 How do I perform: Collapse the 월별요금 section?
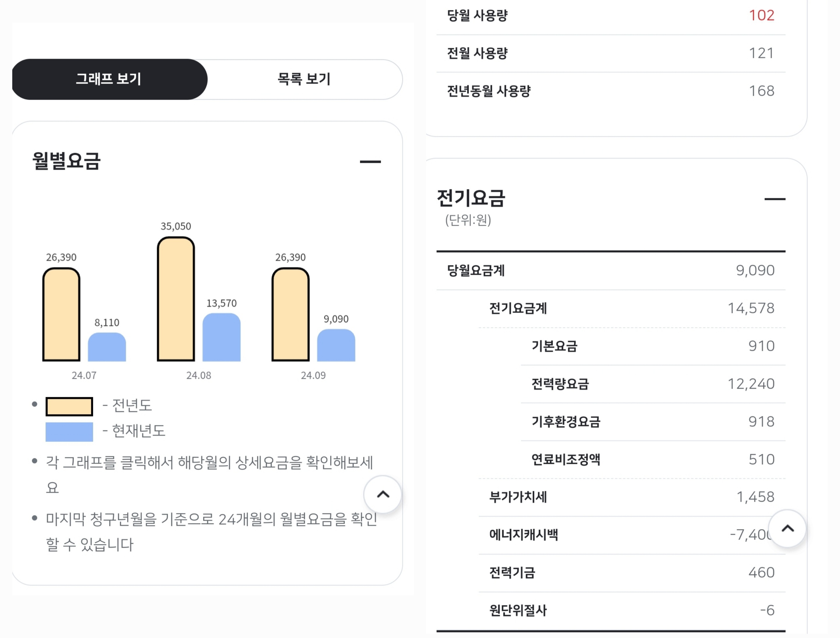(x=370, y=162)
